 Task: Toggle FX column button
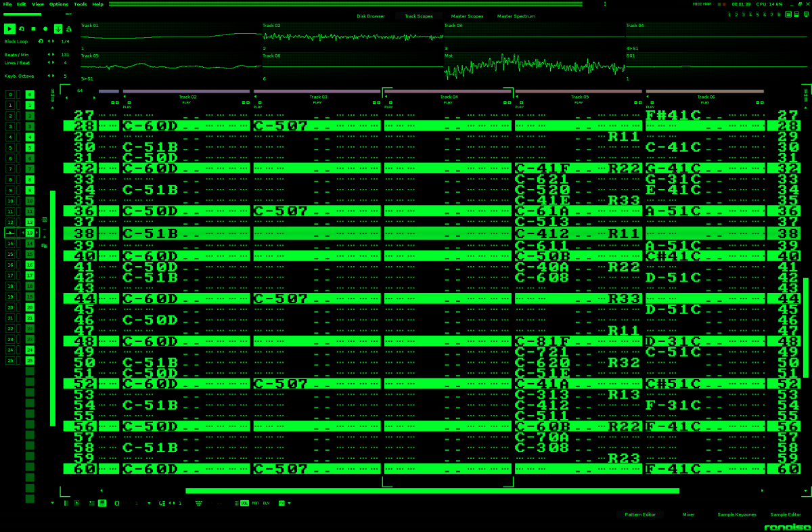(x=281, y=503)
